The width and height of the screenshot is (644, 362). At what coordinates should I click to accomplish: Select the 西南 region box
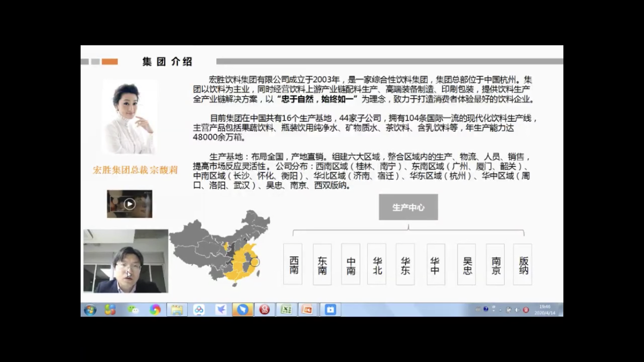(x=293, y=264)
